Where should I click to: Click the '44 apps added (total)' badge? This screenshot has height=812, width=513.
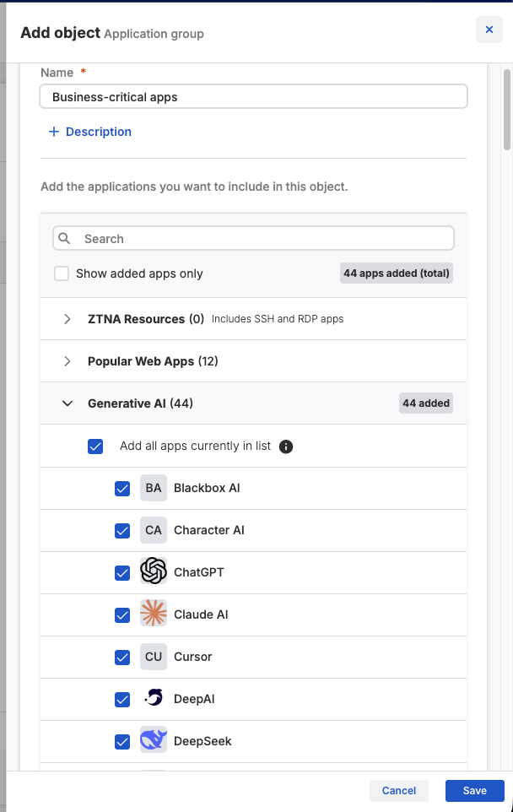(397, 273)
